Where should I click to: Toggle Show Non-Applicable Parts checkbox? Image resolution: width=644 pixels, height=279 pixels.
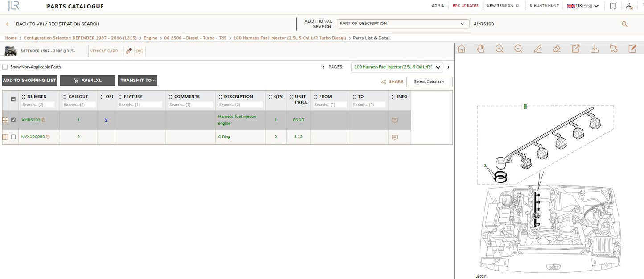pyautogui.click(x=5, y=67)
